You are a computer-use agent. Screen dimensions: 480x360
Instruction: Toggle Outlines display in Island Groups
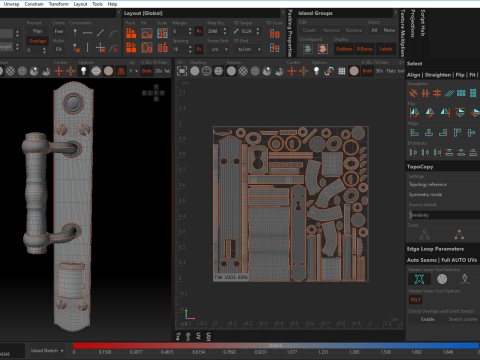(x=344, y=49)
